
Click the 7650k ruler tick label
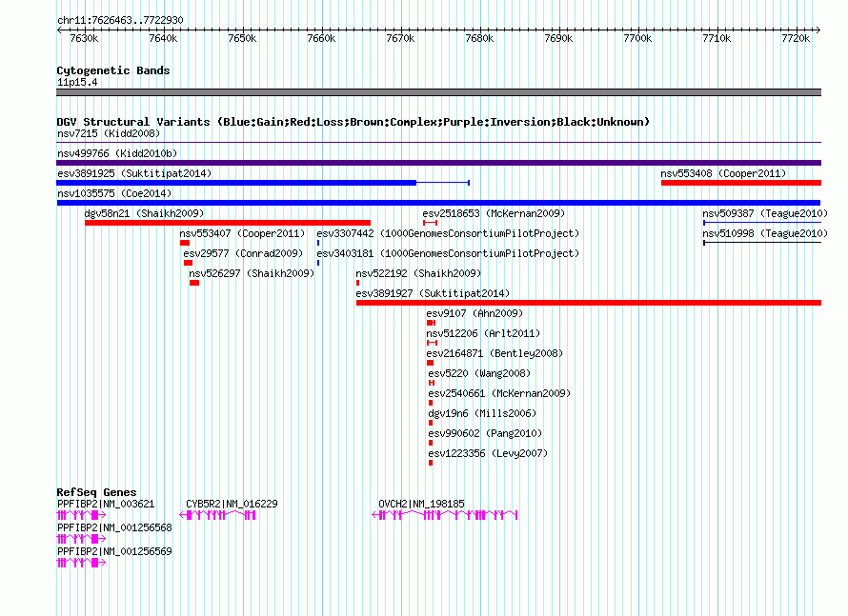coord(242,38)
